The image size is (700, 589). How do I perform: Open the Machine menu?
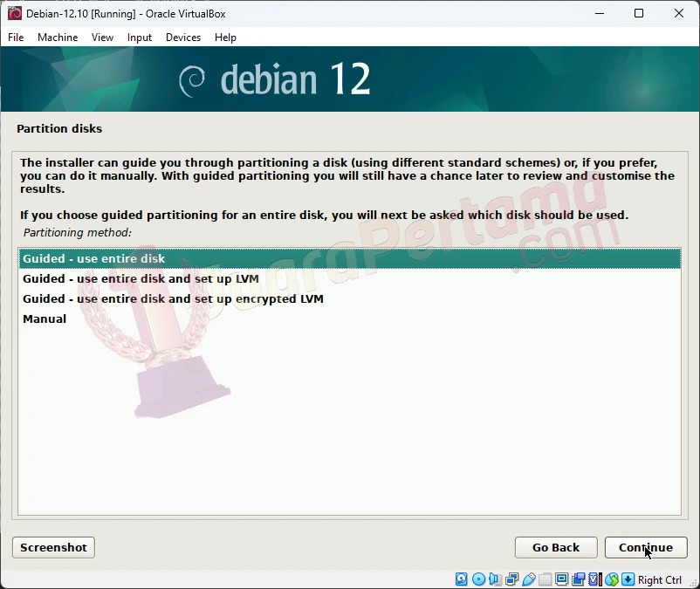(58, 37)
